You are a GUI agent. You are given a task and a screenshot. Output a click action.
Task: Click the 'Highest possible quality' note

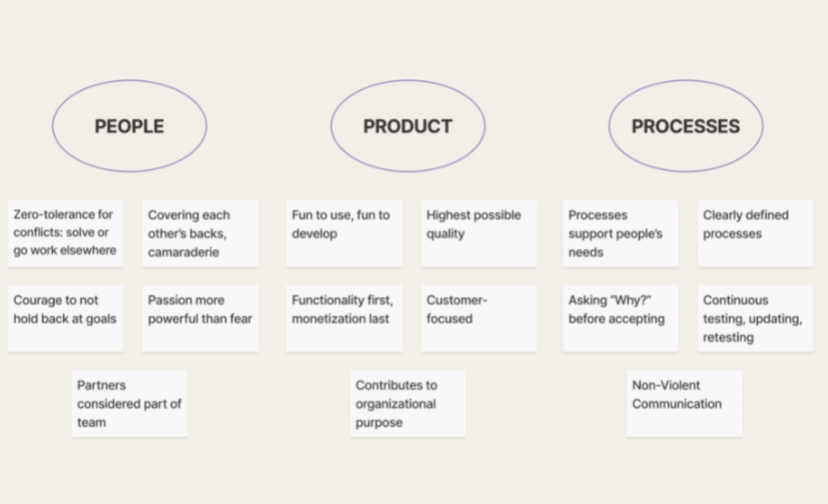pyautogui.click(x=479, y=233)
